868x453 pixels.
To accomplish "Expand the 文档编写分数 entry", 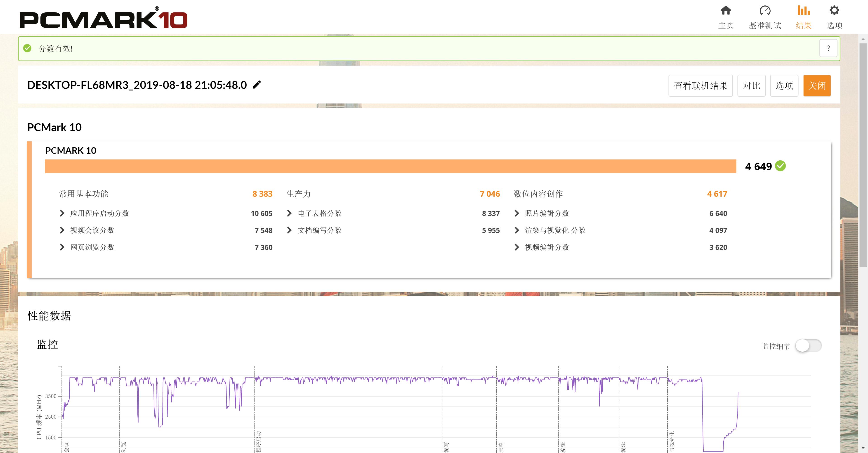I will tap(289, 230).
